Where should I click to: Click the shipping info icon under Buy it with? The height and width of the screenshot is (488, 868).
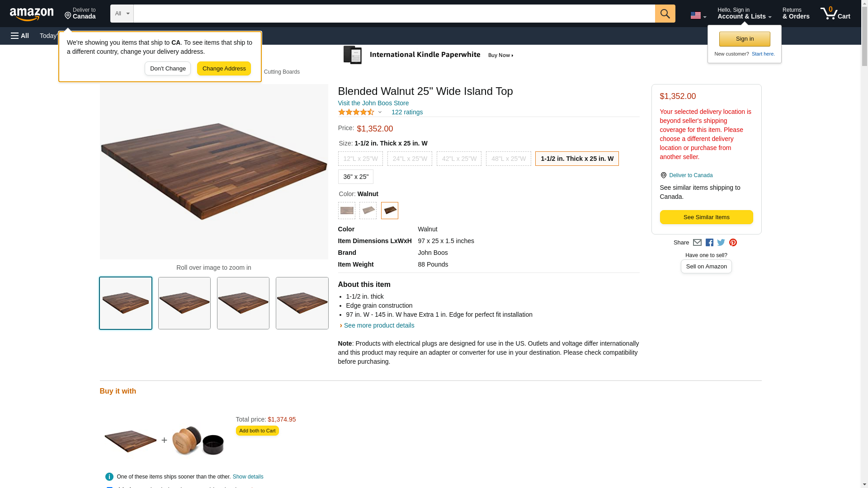[109, 477]
